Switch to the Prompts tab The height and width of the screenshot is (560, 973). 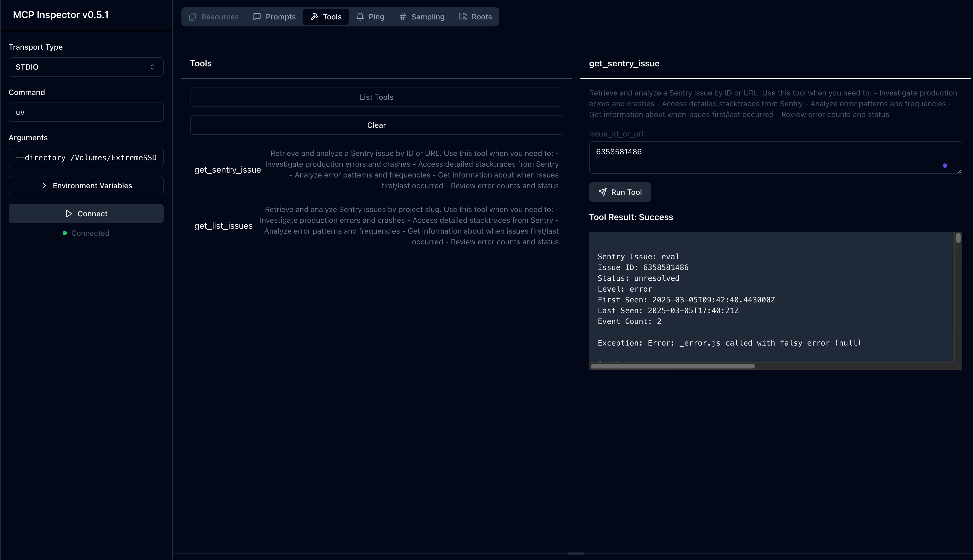tap(274, 16)
